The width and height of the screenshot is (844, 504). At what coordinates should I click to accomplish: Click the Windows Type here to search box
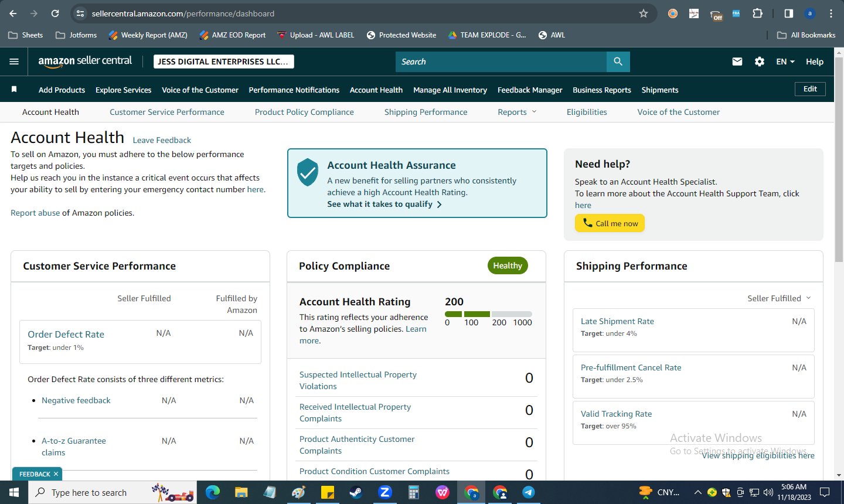point(113,492)
